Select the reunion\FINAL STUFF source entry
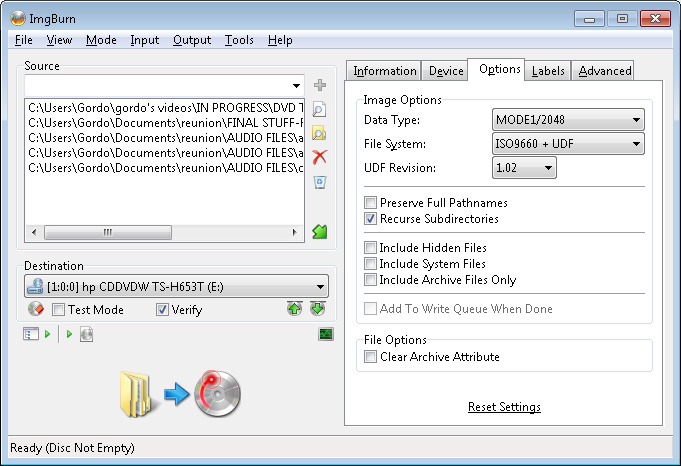 (165, 123)
